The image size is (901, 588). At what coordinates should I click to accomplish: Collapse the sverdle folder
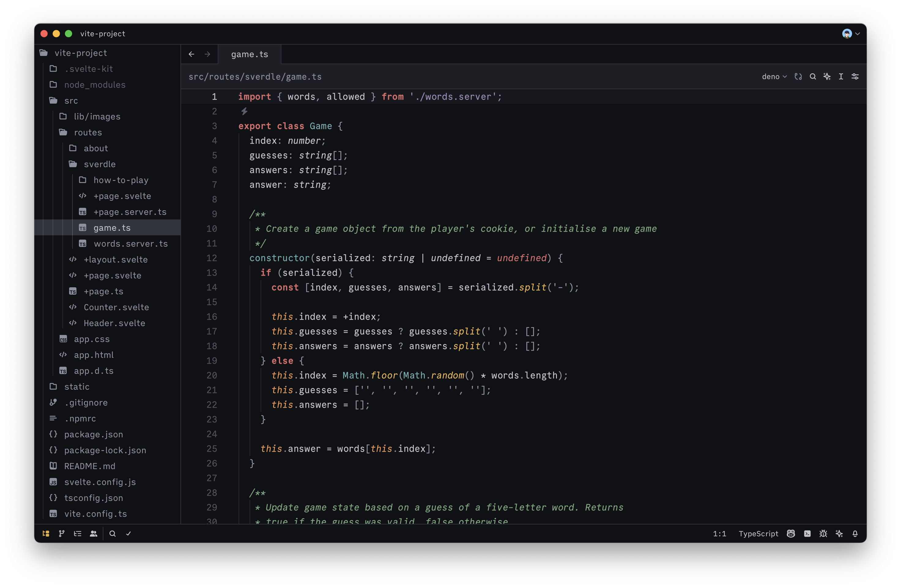(107, 164)
